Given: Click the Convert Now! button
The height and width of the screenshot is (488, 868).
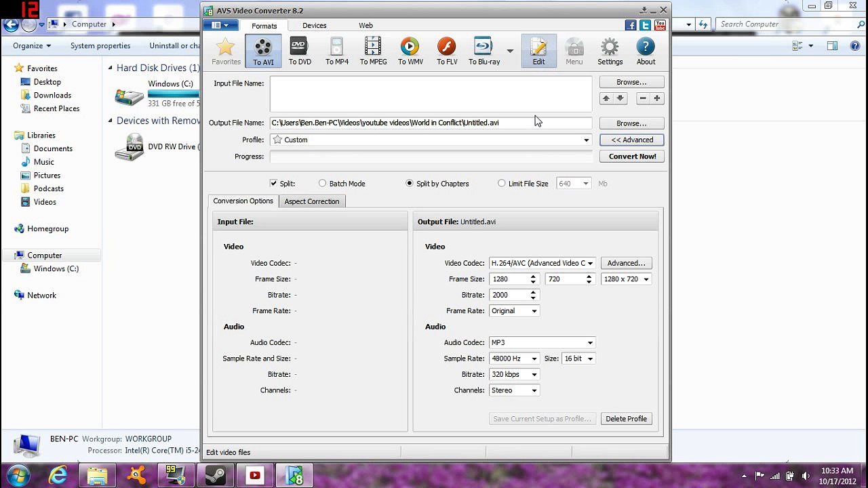Looking at the screenshot, I should (632, 157).
